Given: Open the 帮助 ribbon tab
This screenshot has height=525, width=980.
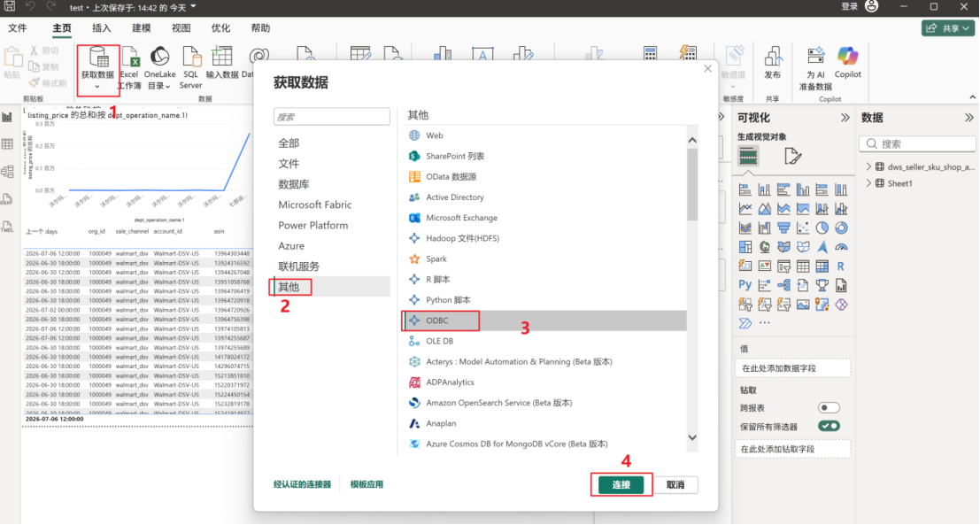Looking at the screenshot, I should tap(260, 28).
